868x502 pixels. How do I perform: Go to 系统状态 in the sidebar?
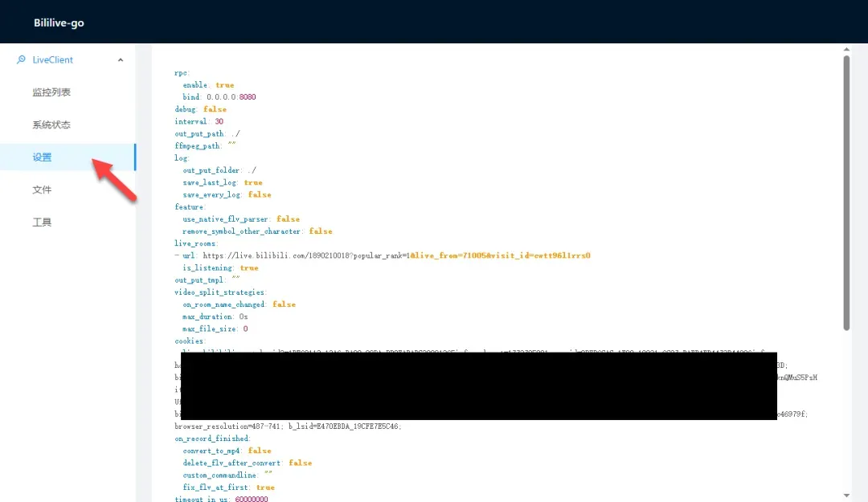pos(51,124)
